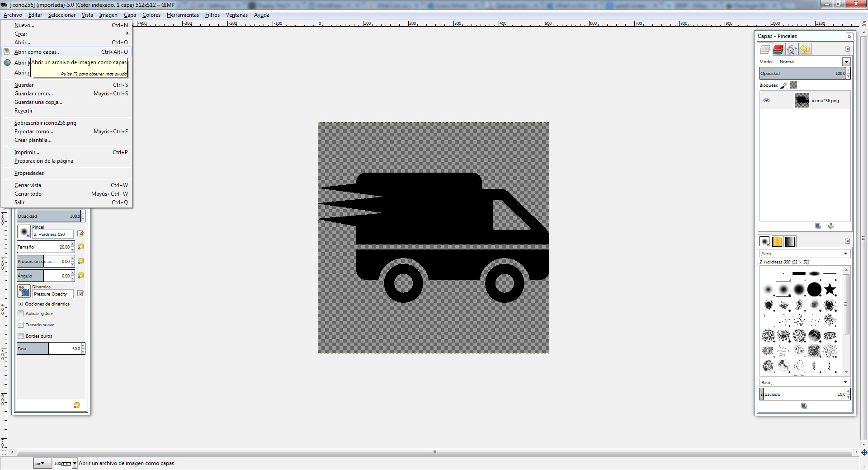Switch to the Gradients tab

(790, 241)
